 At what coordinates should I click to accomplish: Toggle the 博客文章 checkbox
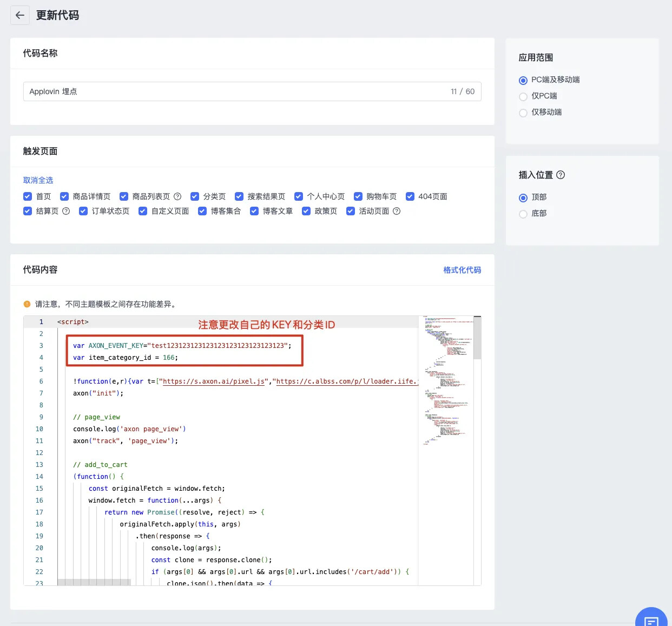click(x=254, y=211)
